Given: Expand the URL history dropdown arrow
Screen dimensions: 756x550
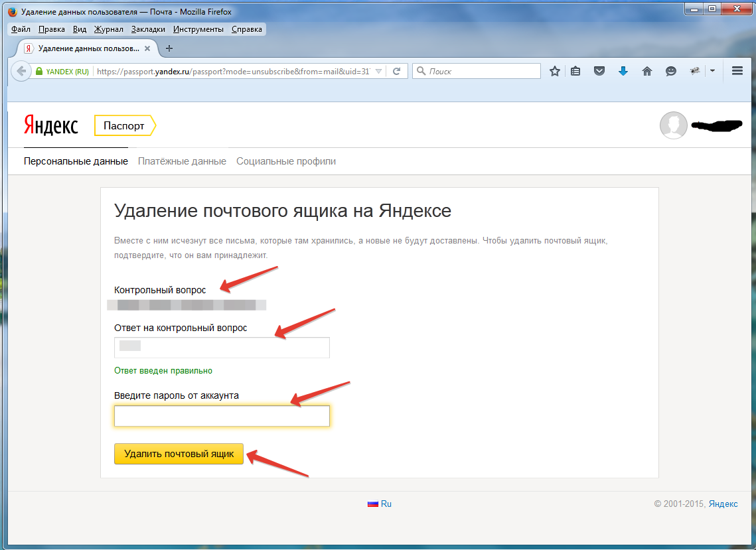Looking at the screenshot, I should (378, 71).
